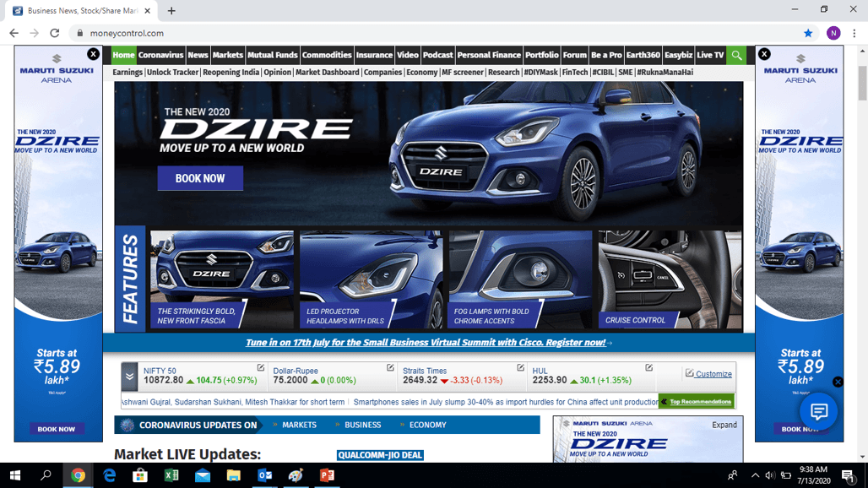Open the Commodities menu
Viewport: 868px width, 488px height.
click(327, 55)
